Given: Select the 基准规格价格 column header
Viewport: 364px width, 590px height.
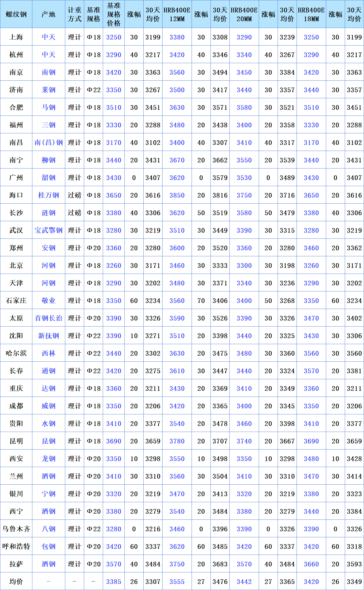Looking at the screenshot, I should pyautogui.click(x=114, y=14).
